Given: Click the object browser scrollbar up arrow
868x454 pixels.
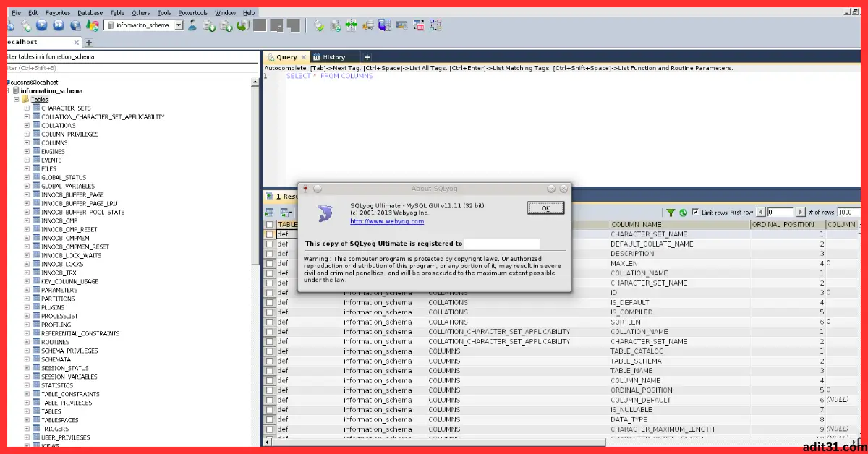Looking at the screenshot, I should (255, 82).
